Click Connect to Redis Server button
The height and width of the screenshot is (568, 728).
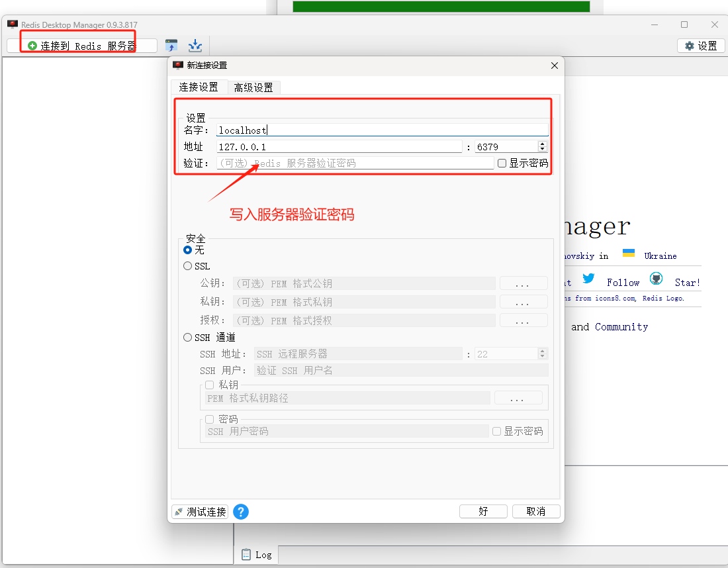[81, 46]
